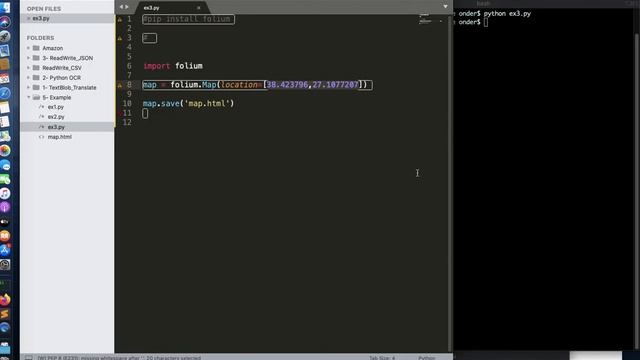Launch Safari compass icon in Dock

(5, 93)
